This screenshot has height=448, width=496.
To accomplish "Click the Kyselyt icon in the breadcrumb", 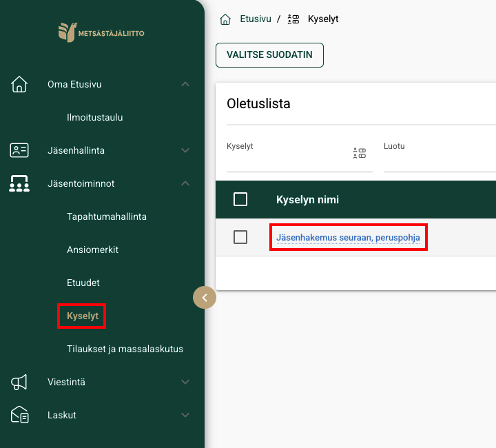I will click(x=293, y=19).
